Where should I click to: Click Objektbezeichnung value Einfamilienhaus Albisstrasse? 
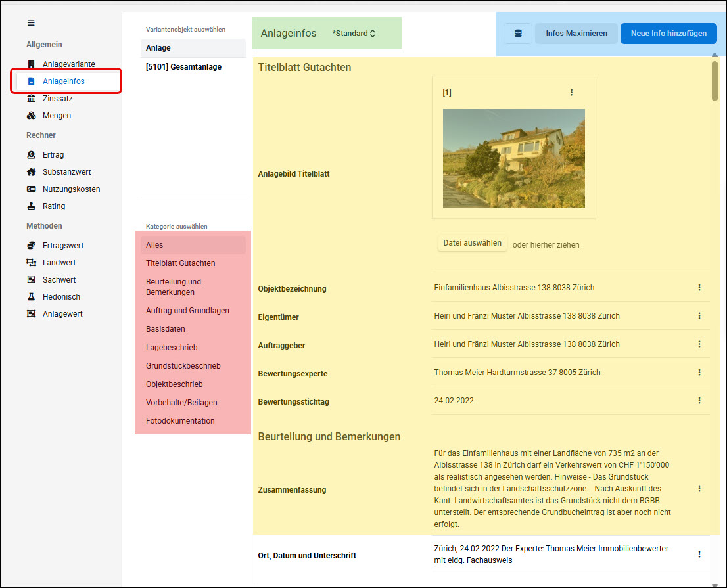coord(514,288)
